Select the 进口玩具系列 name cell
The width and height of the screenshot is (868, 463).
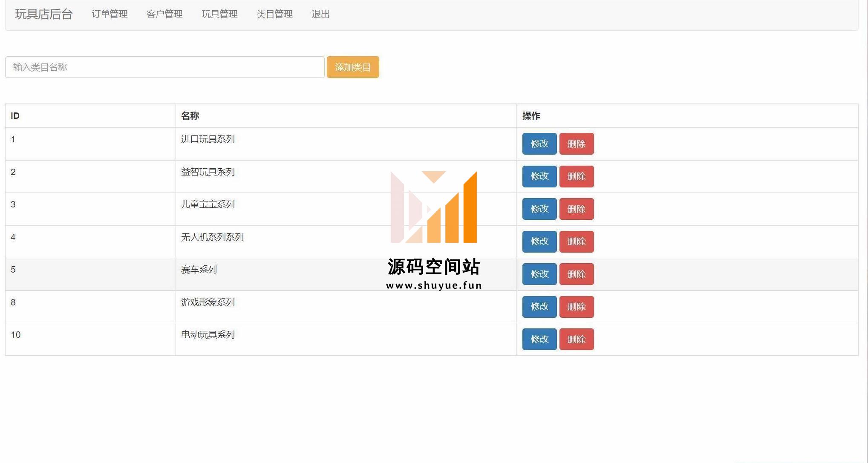click(x=346, y=144)
